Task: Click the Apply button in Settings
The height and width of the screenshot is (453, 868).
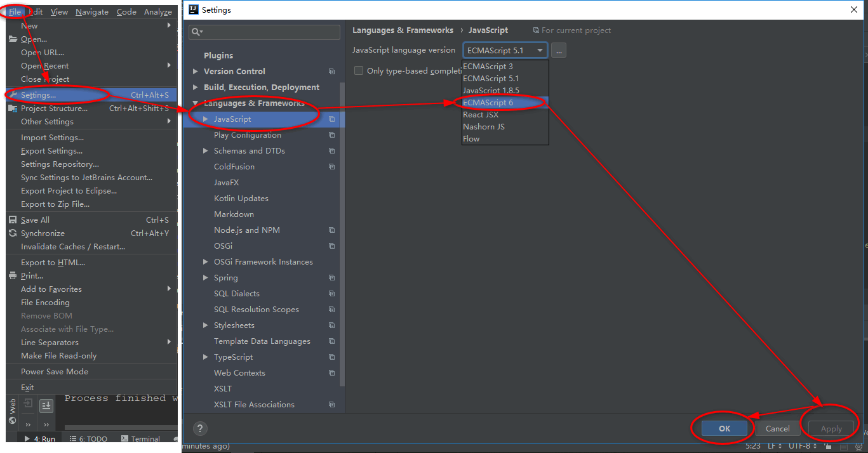Action: [831, 429]
